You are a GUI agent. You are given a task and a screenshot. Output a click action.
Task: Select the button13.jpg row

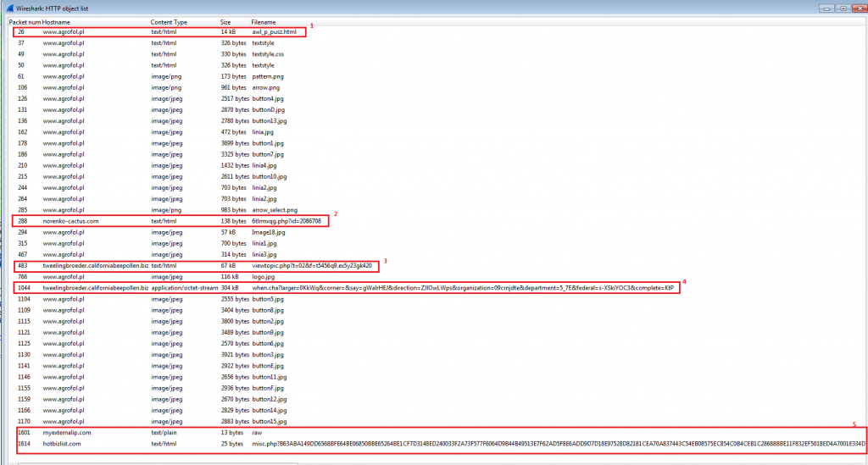[437, 120]
